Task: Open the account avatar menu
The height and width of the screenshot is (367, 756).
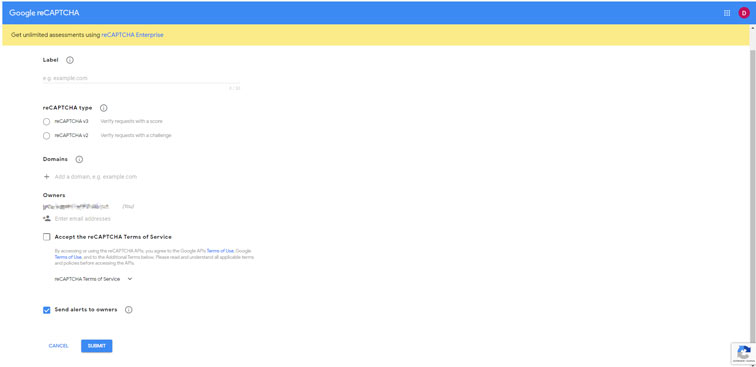Action: (743, 13)
